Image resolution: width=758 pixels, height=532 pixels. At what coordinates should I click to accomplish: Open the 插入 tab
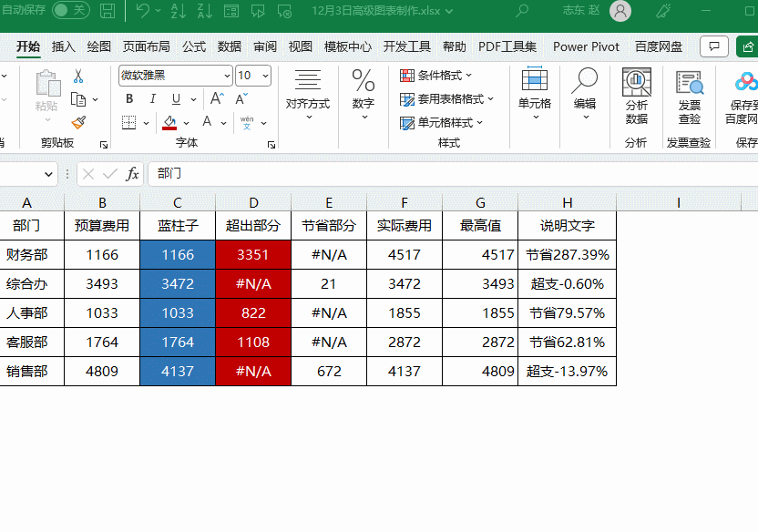tap(64, 46)
